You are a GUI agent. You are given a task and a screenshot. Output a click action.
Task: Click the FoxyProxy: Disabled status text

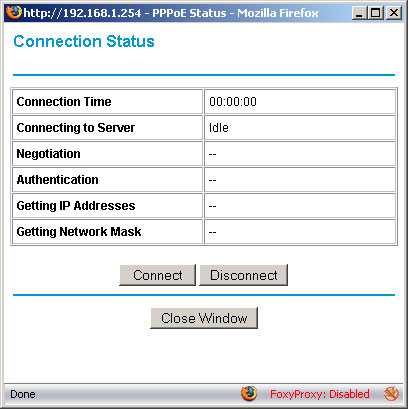(319, 394)
